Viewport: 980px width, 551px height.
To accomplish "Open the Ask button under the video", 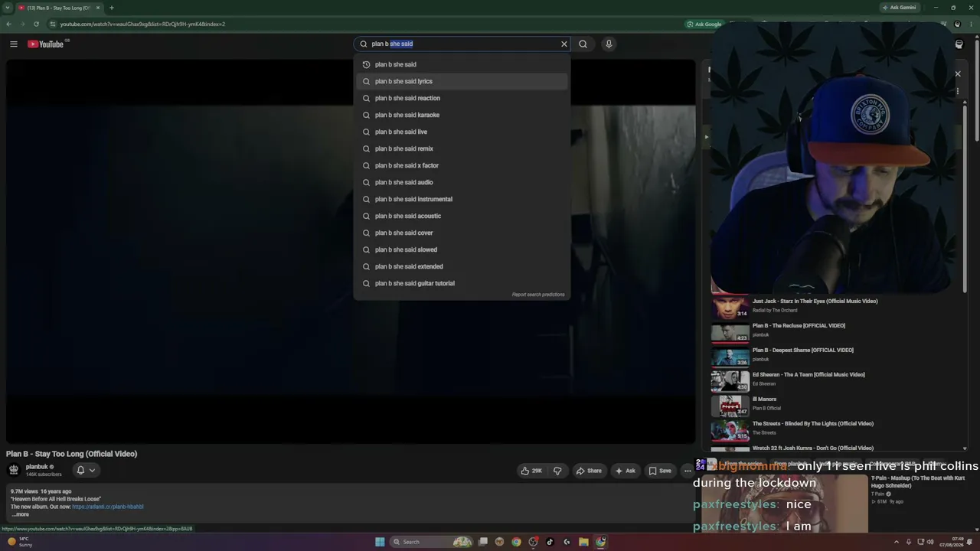I will [626, 471].
